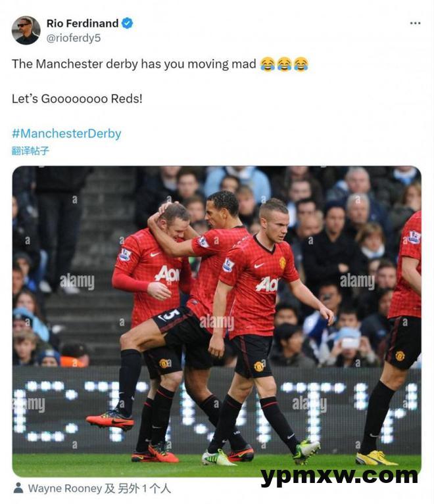Open the more options three-dot menu
The width and height of the screenshot is (434, 504).
(415, 23)
